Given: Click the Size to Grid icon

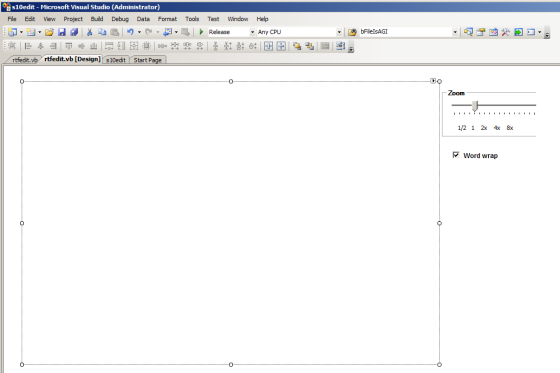Looking at the screenshot, I should click(x=146, y=46).
